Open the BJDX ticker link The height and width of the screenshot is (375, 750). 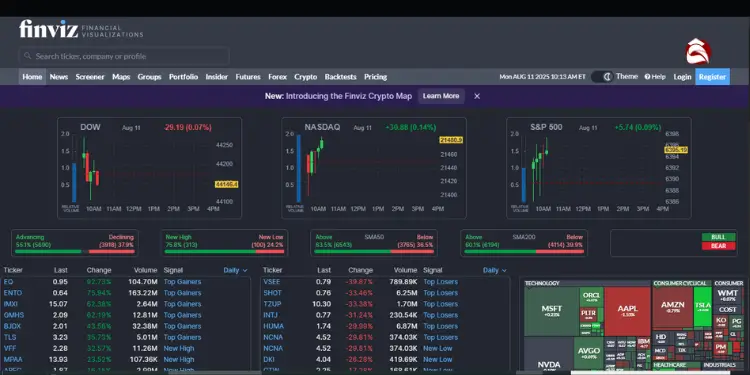click(x=12, y=326)
